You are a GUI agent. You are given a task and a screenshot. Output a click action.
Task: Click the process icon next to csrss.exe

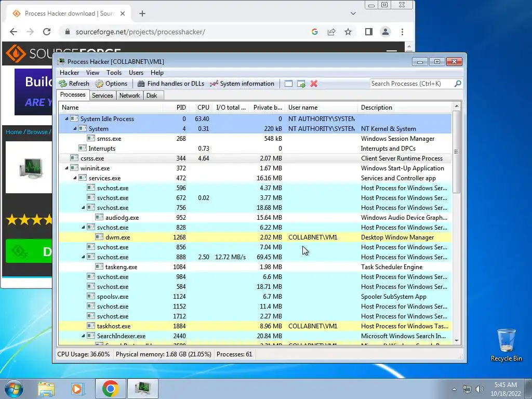[x=74, y=158]
